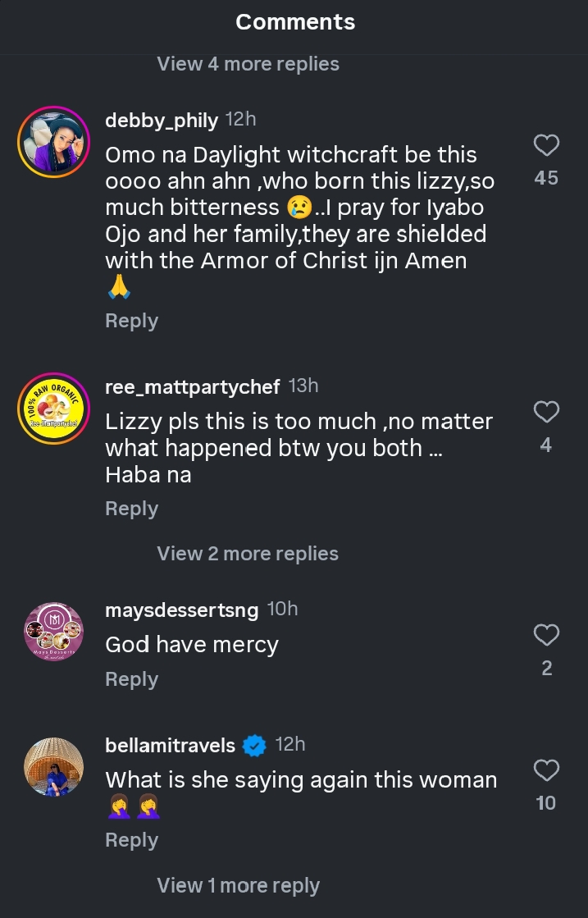Reply to bellamitravels' comment
588x918 pixels.
(x=131, y=841)
